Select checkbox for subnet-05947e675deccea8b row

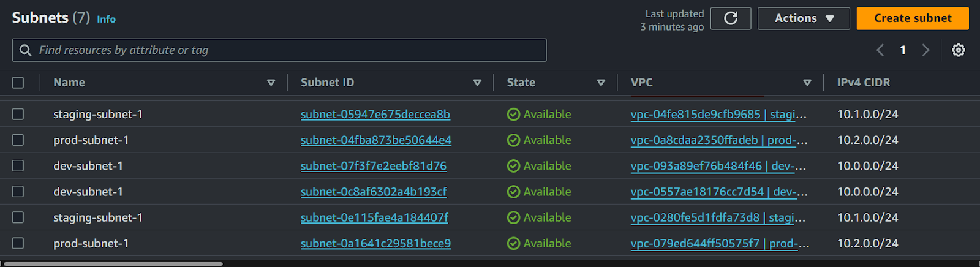click(18, 115)
